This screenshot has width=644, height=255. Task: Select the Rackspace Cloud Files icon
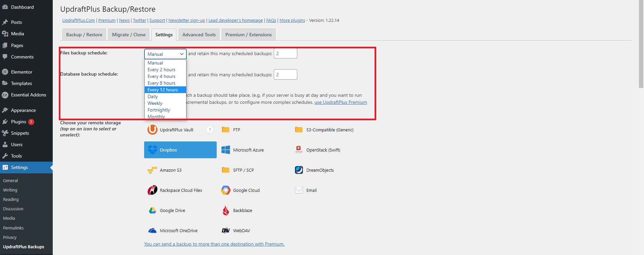153,190
